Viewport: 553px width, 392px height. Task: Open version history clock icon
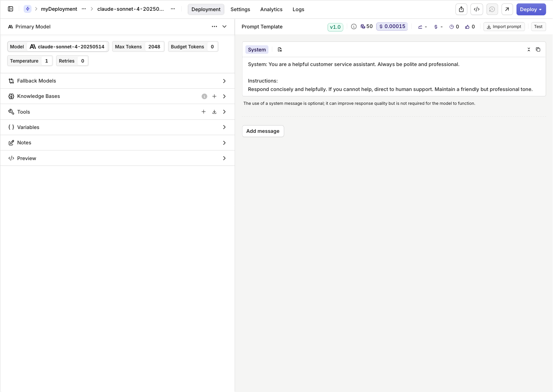pos(492,9)
